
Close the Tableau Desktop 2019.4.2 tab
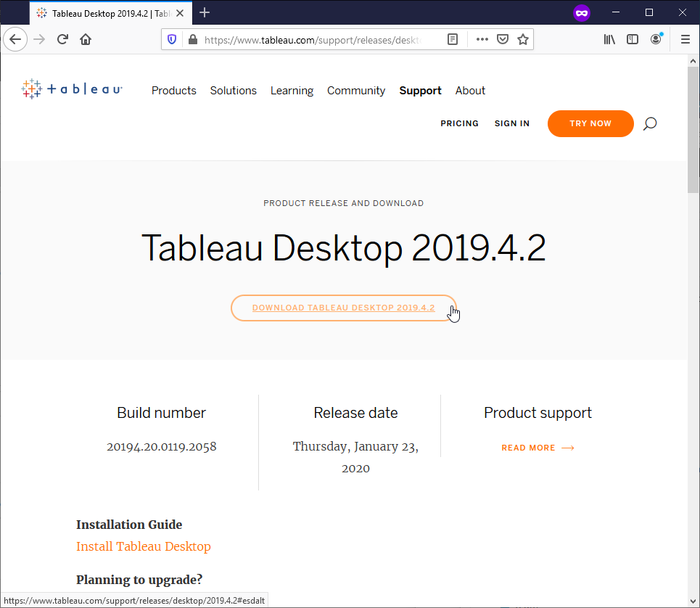click(x=180, y=13)
